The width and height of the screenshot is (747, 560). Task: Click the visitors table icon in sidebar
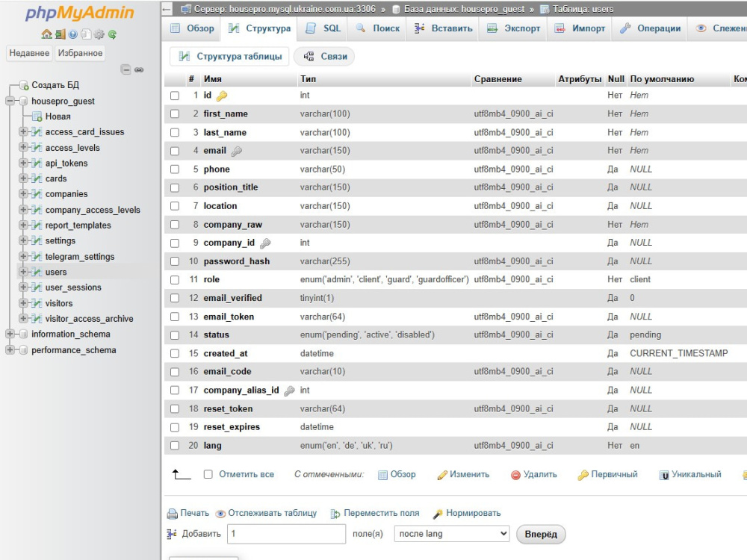pyautogui.click(x=37, y=303)
